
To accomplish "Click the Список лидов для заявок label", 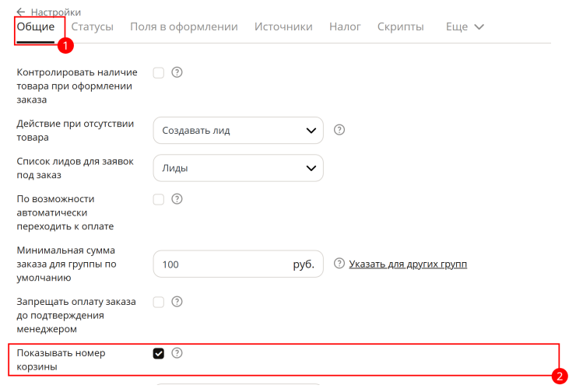I will (76, 168).
